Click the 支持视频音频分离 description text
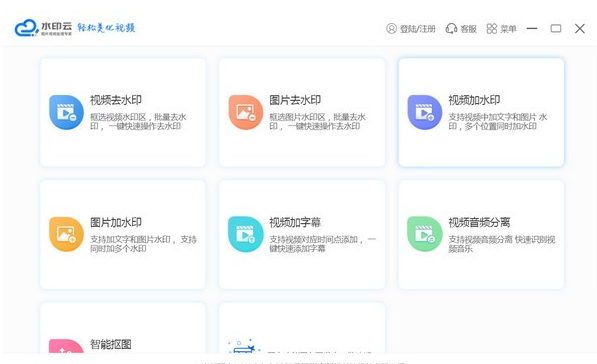Viewport: 597px width, 364px height. click(501, 244)
